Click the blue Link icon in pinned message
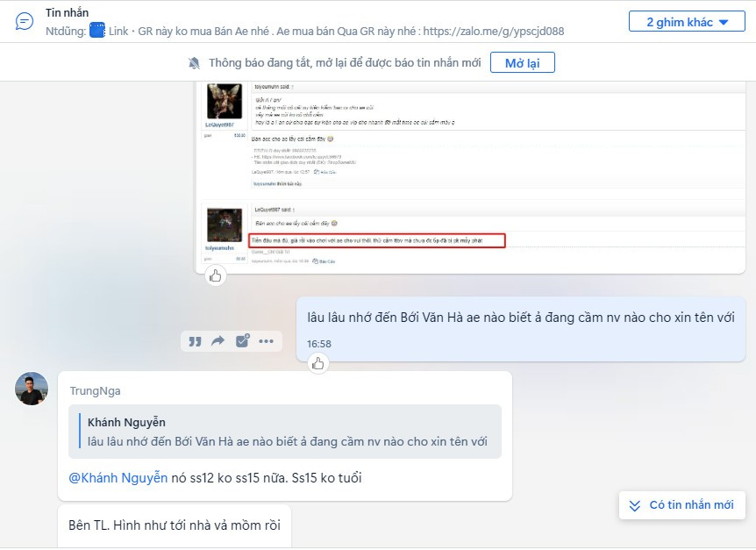 (x=97, y=31)
